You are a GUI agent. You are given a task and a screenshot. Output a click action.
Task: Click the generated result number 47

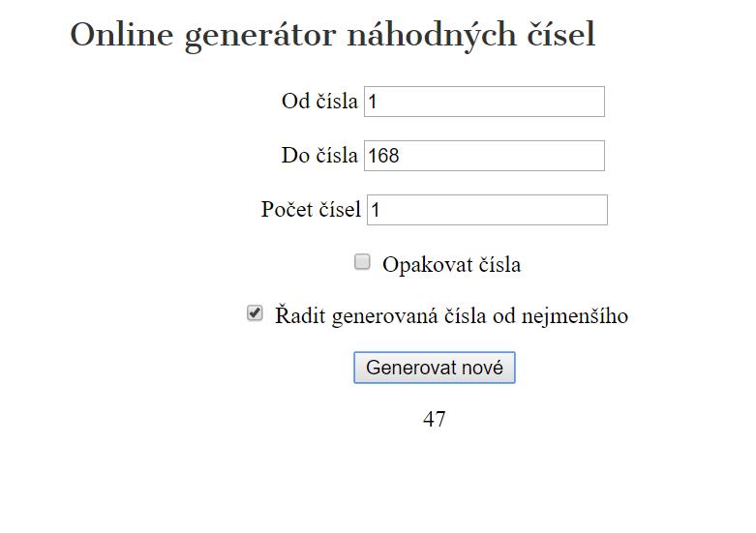point(435,419)
